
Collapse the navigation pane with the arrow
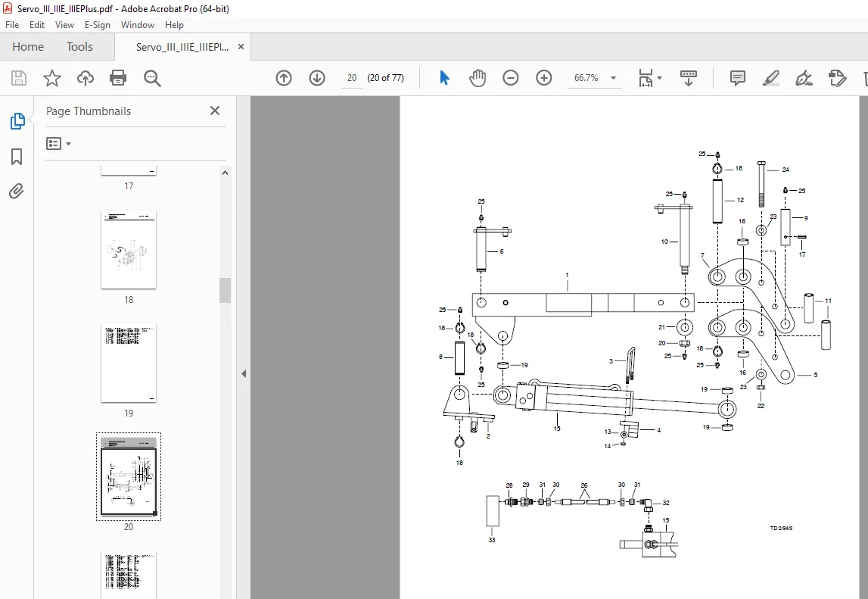244,374
